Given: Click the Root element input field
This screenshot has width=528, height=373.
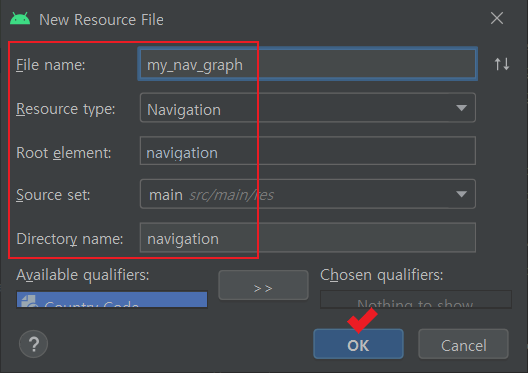Looking at the screenshot, I should click(307, 151).
